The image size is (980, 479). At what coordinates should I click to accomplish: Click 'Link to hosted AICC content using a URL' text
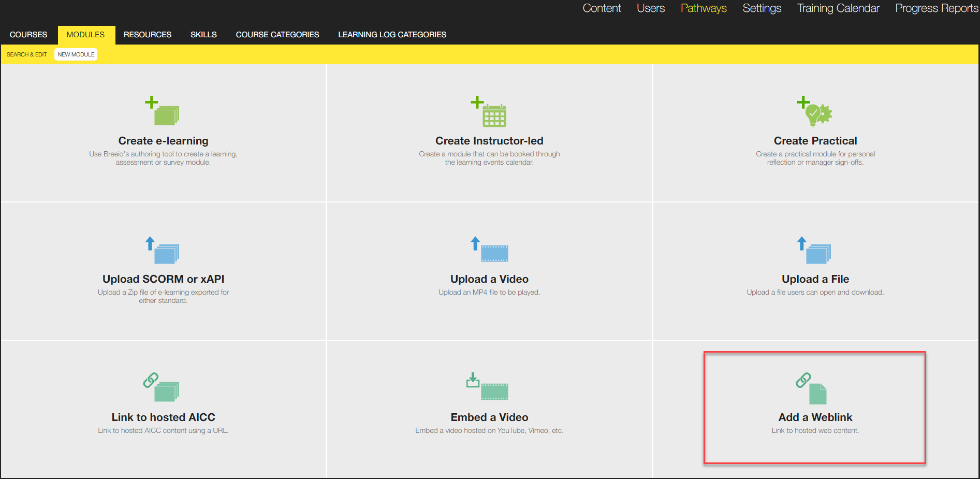(163, 430)
